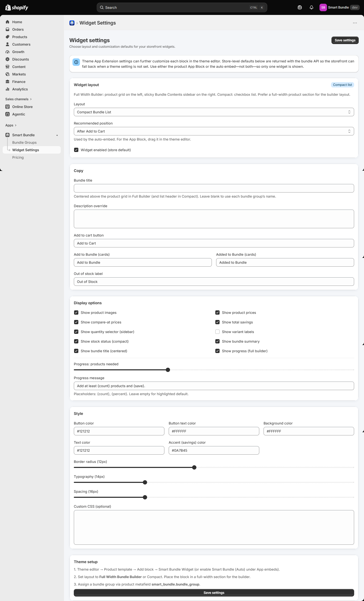
Task: Click the Custom CSS text area
Action: (x=214, y=527)
